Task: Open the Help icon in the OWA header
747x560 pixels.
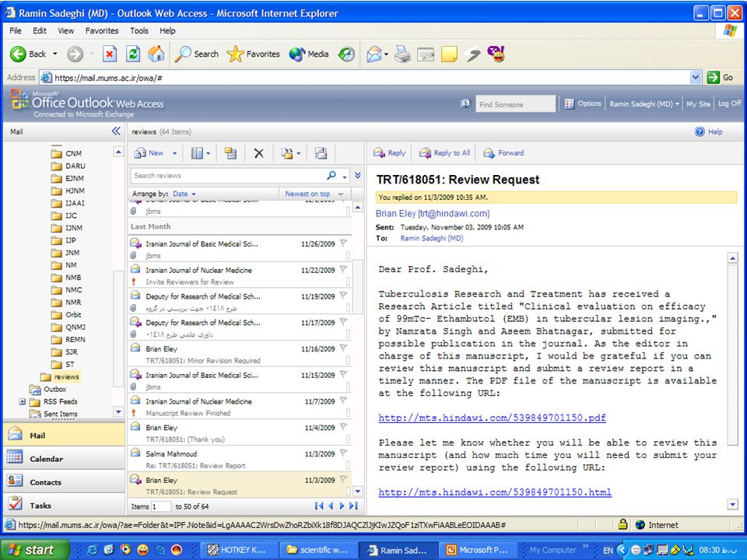Action: pos(708,131)
